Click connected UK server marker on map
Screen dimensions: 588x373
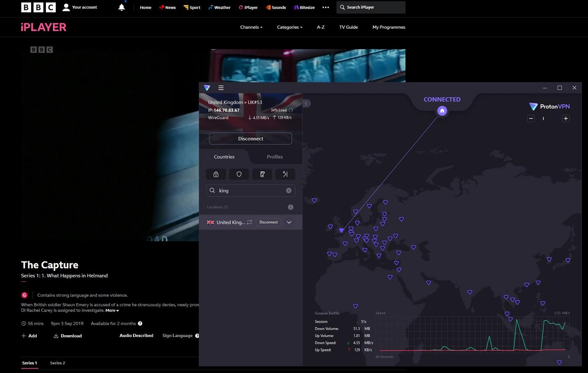click(341, 230)
